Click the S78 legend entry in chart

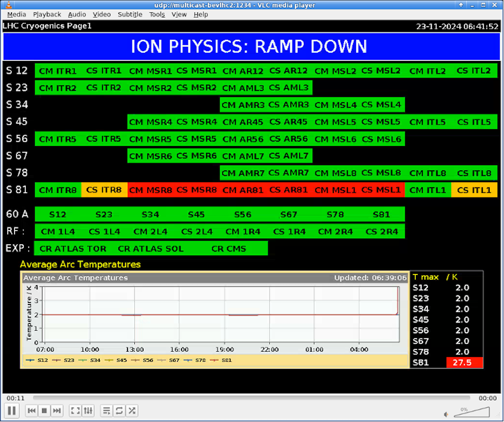click(195, 360)
